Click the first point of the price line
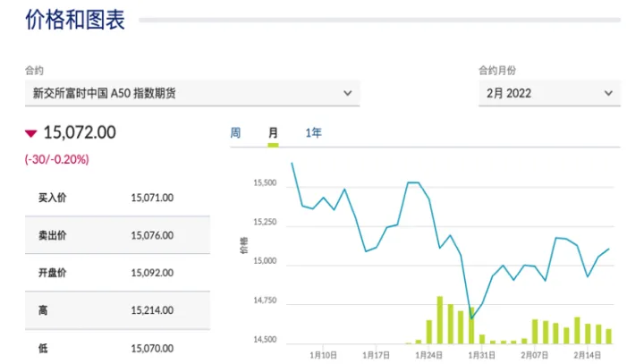Image resolution: width=644 pixels, height=364 pixels. click(292, 163)
